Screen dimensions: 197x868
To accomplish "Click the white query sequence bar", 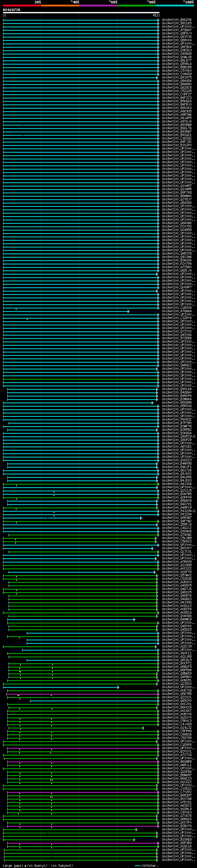I will click(x=81, y=12).
